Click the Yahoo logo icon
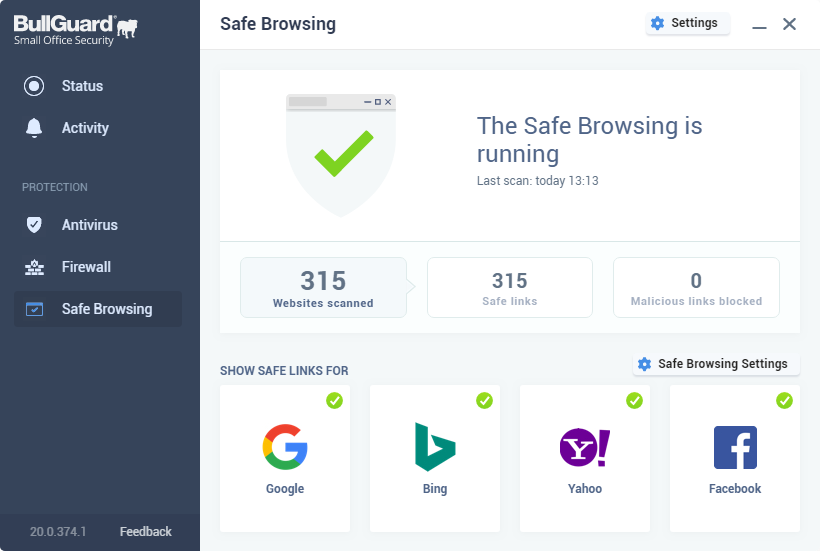The image size is (820, 551). pyautogui.click(x=585, y=447)
